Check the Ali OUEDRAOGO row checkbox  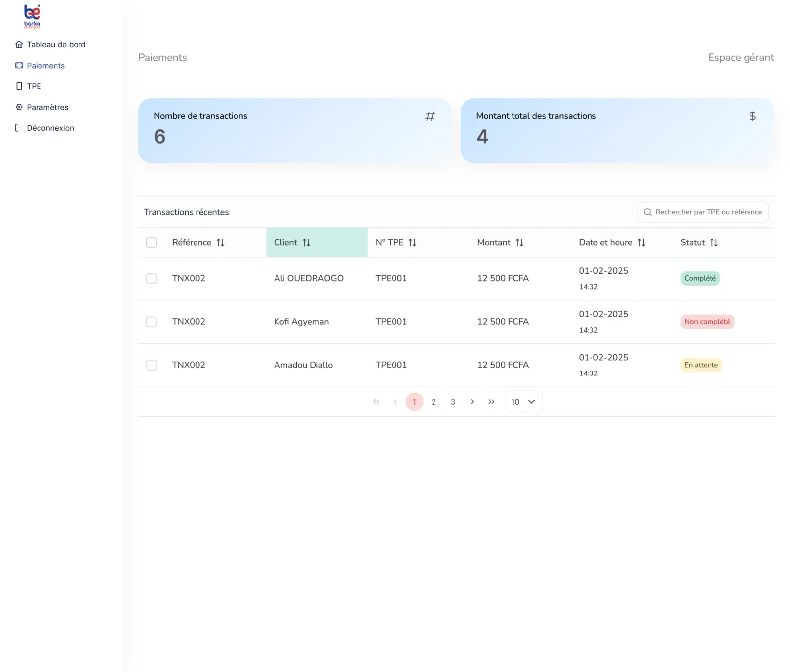[152, 279]
